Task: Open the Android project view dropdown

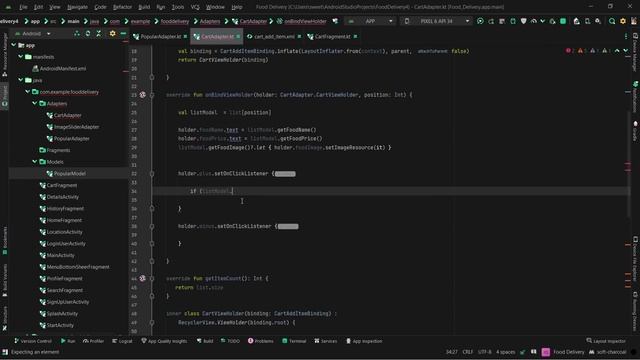Action: 33,33
